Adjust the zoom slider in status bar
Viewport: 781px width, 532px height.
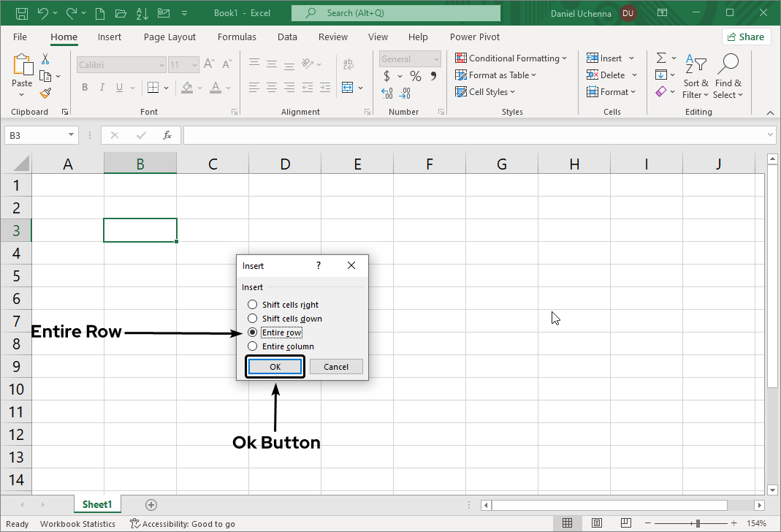pyautogui.click(x=698, y=524)
